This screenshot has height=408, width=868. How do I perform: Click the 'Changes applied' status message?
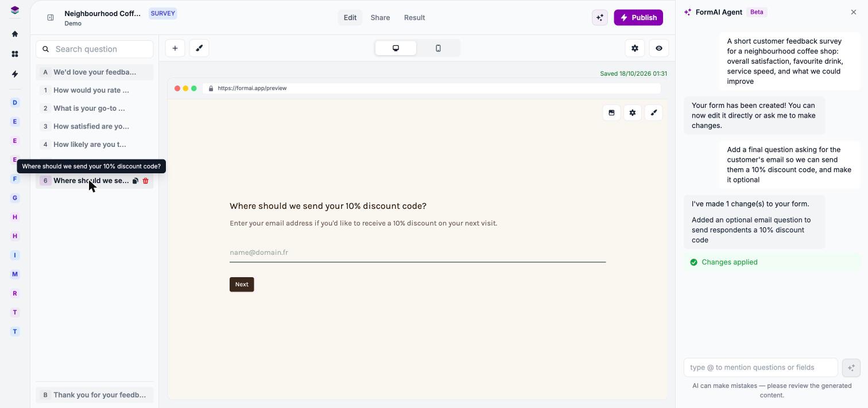point(772,262)
